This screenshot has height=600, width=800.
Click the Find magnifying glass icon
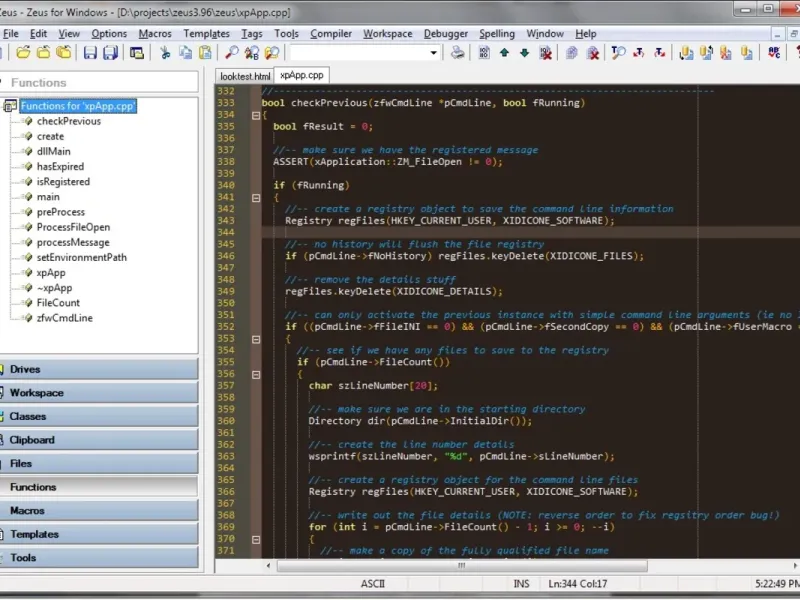[231, 53]
